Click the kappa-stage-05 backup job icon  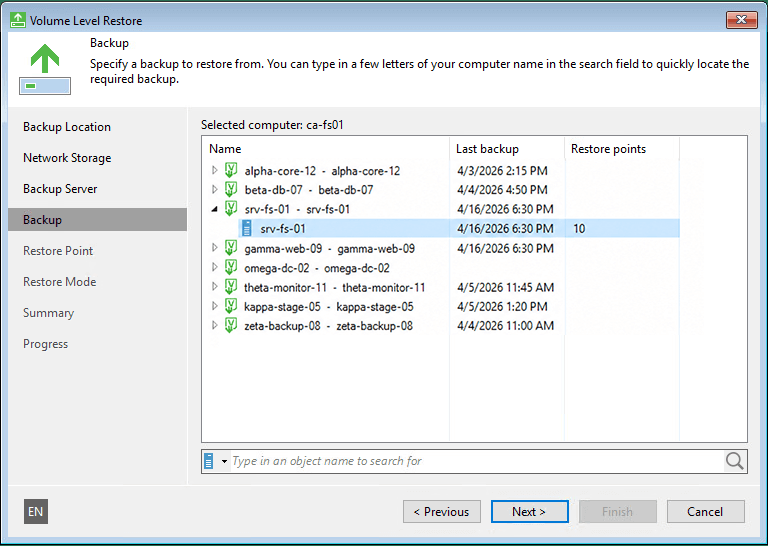231,306
